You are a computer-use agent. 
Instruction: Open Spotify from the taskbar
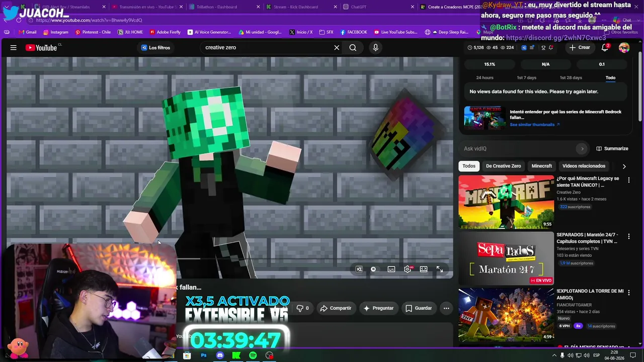point(253,355)
